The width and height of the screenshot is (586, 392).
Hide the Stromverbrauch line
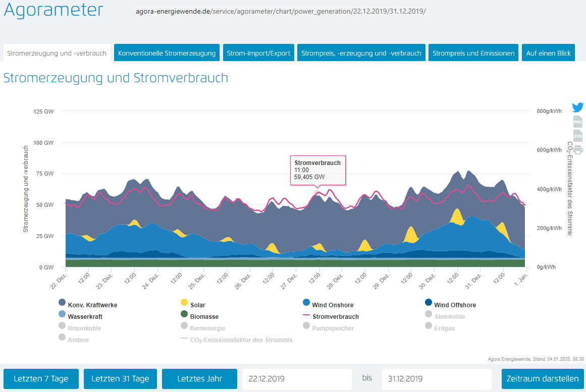click(335, 317)
